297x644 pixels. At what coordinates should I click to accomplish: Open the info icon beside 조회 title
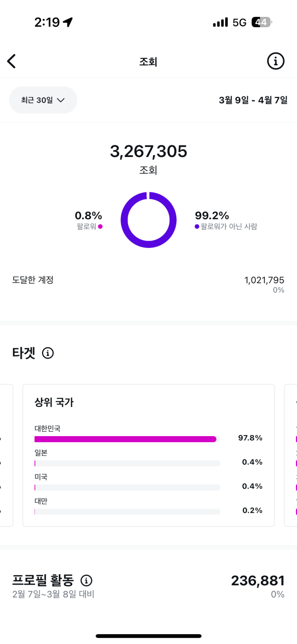click(276, 61)
